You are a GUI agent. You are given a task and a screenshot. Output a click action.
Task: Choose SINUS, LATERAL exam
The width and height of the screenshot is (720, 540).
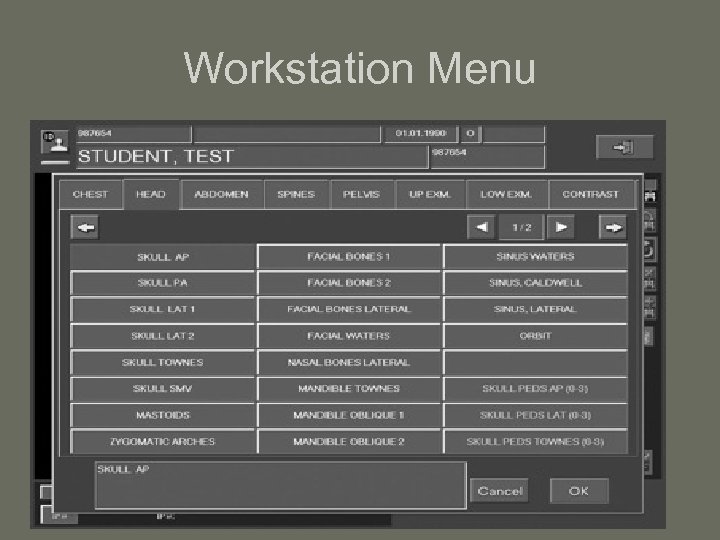tap(535, 309)
